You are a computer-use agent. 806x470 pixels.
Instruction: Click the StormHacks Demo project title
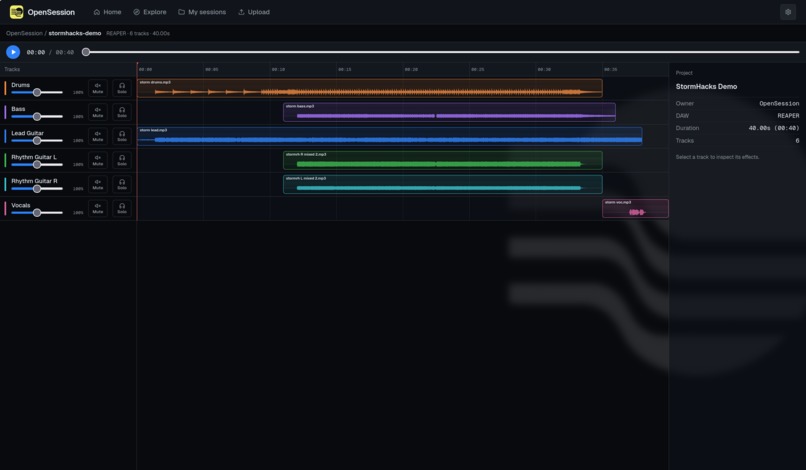(x=706, y=86)
